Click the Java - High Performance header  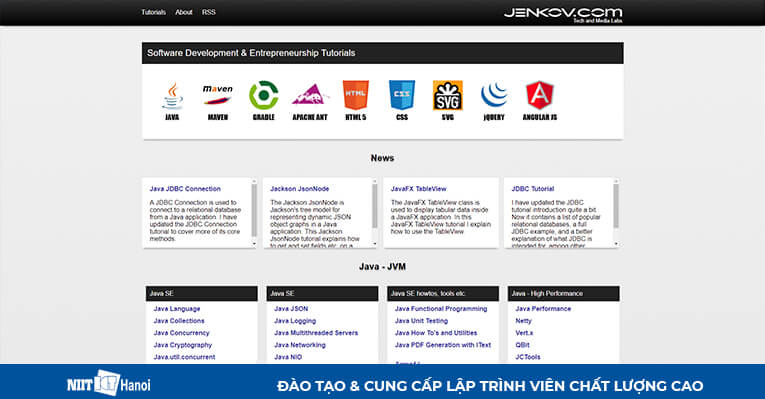564,294
